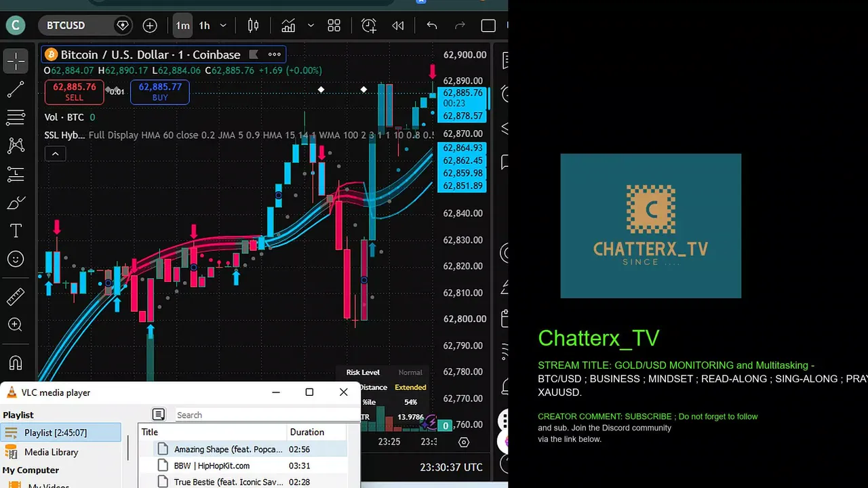Open the three-dots more menu in legend
Viewport: 868px width, 488px height.
274,55
